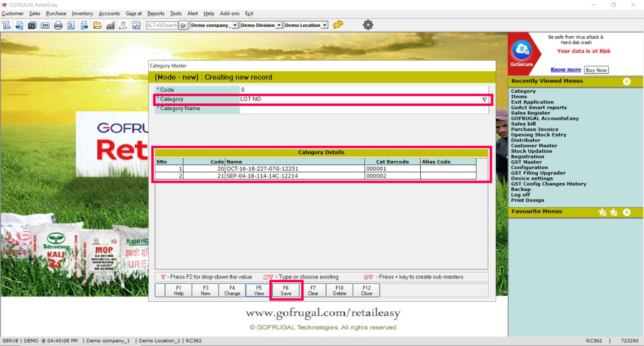The height and width of the screenshot is (346, 644).
Task: Open Device settings from Recently Viewed Menus
Action: click(x=532, y=178)
